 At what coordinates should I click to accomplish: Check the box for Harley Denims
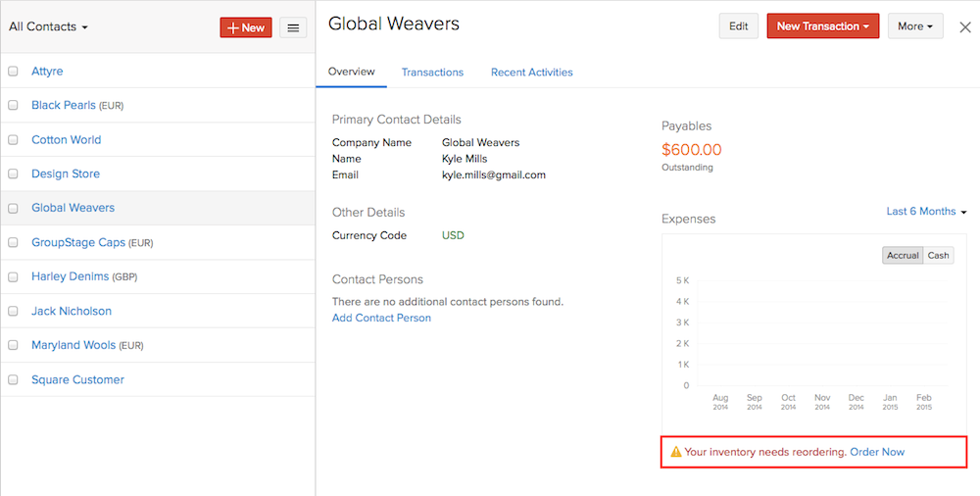click(x=13, y=276)
